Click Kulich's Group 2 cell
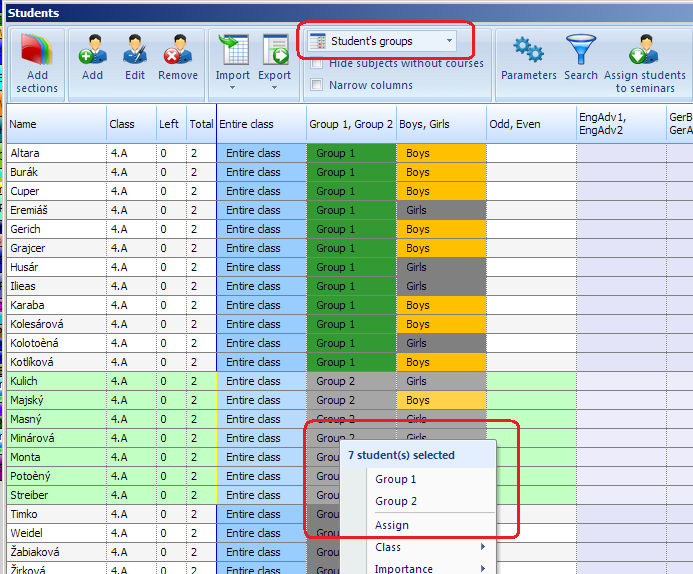 (x=351, y=381)
